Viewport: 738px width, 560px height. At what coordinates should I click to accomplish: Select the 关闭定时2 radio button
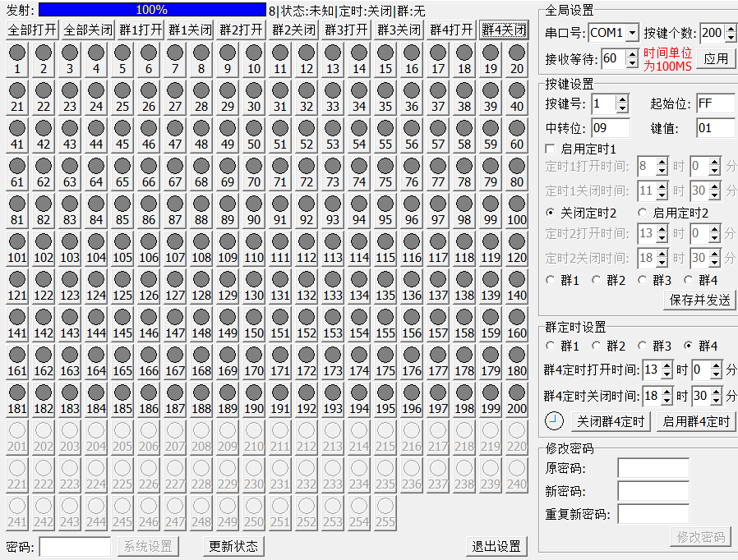click(550, 213)
